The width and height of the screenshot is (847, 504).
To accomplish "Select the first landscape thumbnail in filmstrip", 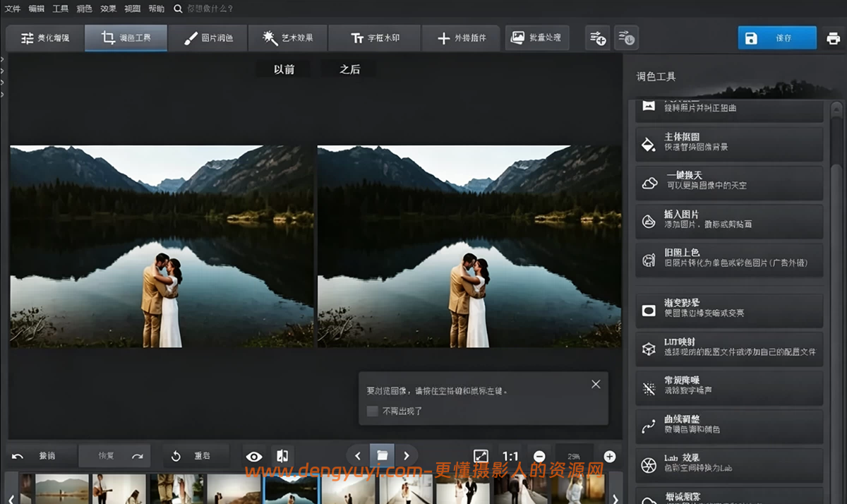I will pos(62,489).
